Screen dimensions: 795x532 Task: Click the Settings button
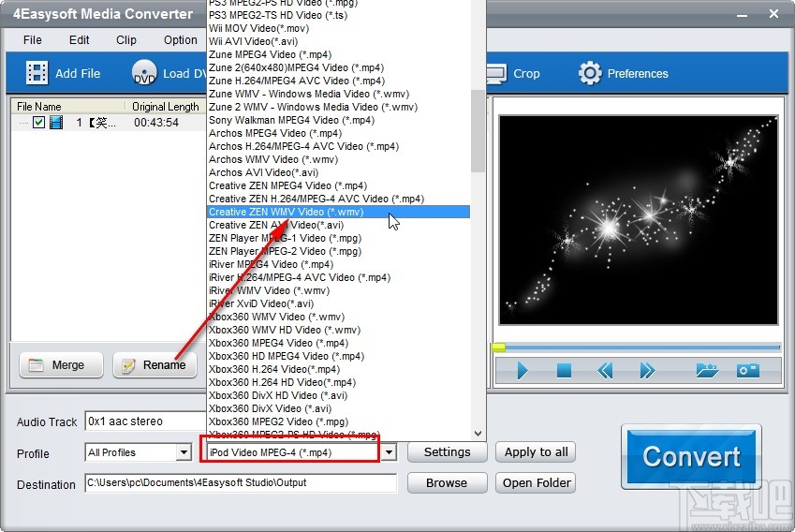click(448, 451)
